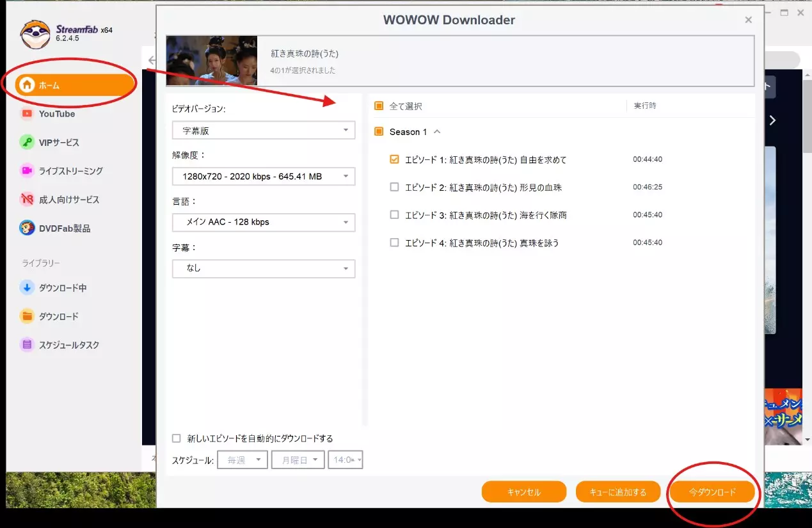Click the series thumbnail image
Image resolution: width=812 pixels, height=528 pixels.
(212, 60)
